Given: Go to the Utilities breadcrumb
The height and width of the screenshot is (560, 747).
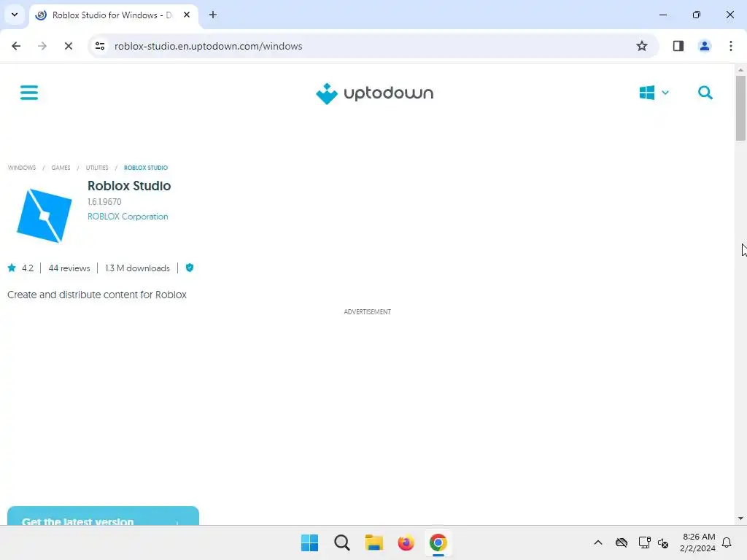Looking at the screenshot, I should [97, 168].
